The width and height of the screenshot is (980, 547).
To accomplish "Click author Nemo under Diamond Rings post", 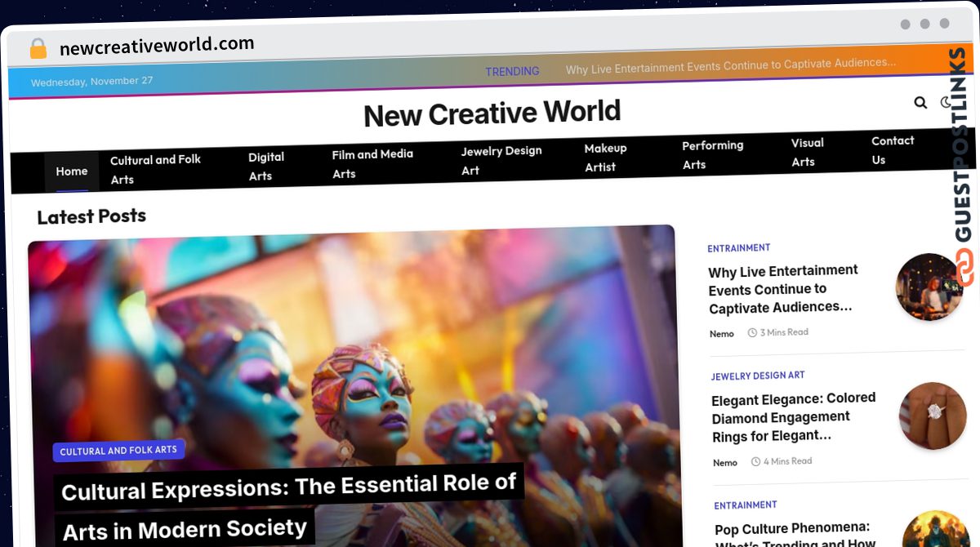I will coord(724,463).
